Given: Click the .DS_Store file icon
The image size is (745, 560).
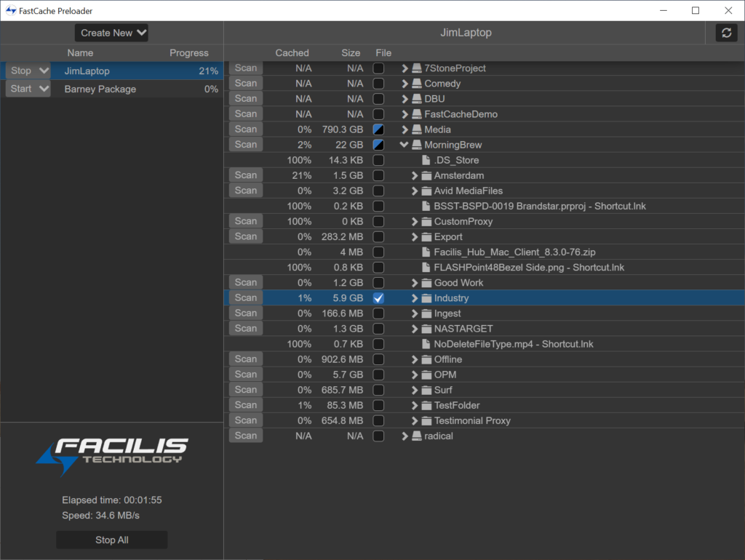Looking at the screenshot, I should point(426,160).
